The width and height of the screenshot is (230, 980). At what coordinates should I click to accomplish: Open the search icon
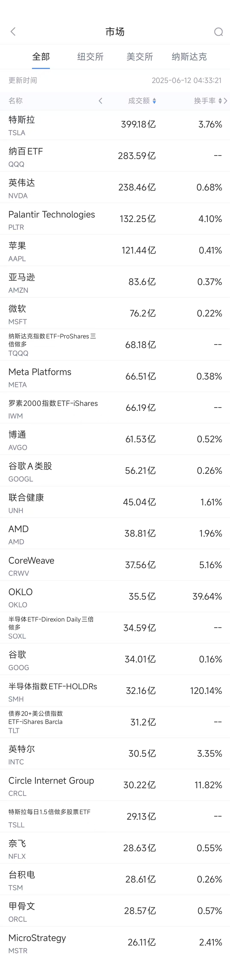point(218,32)
